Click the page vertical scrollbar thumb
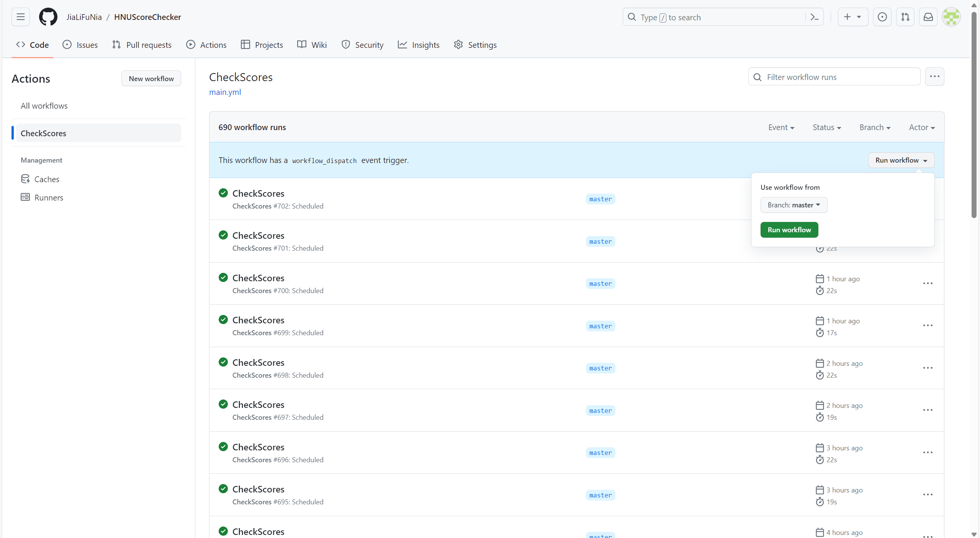The height and width of the screenshot is (538, 980). tap(974, 115)
